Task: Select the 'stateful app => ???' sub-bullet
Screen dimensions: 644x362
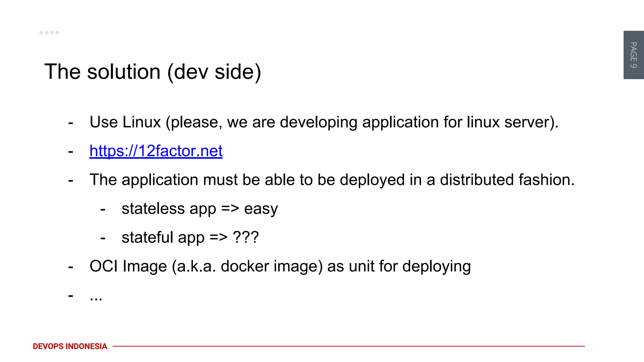Action: 190,238
